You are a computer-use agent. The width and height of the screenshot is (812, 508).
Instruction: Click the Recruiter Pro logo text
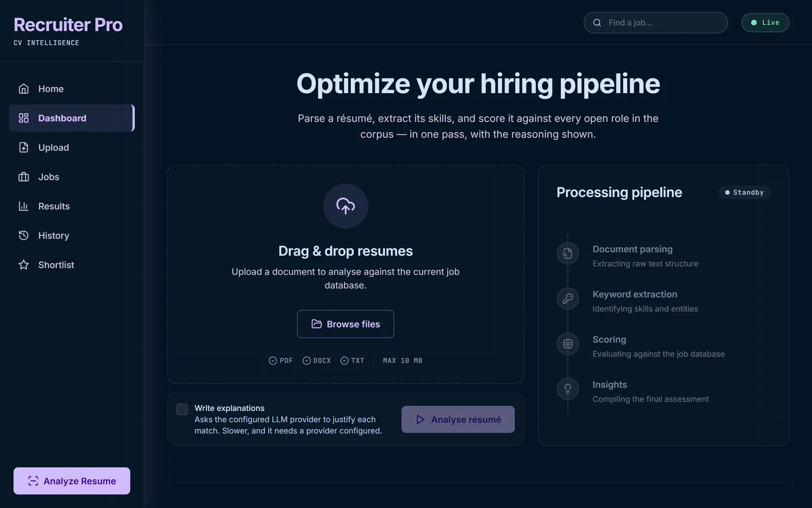[x=68, y=25]
